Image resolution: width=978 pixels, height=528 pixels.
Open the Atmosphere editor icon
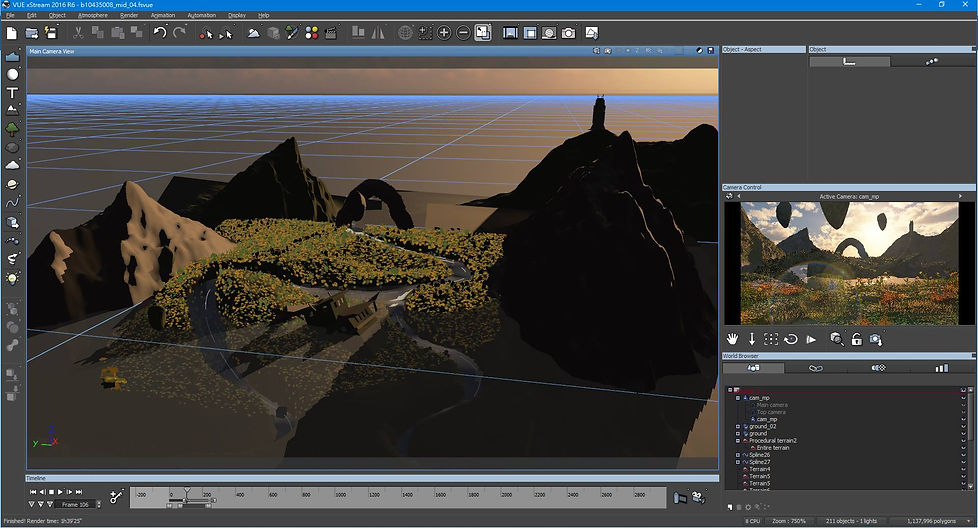pos(254,33)
